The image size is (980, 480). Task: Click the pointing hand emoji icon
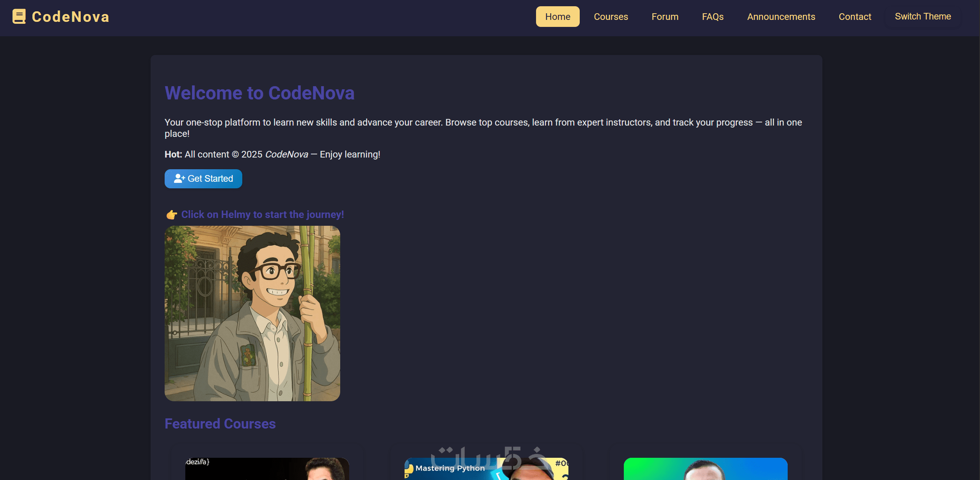172,215
